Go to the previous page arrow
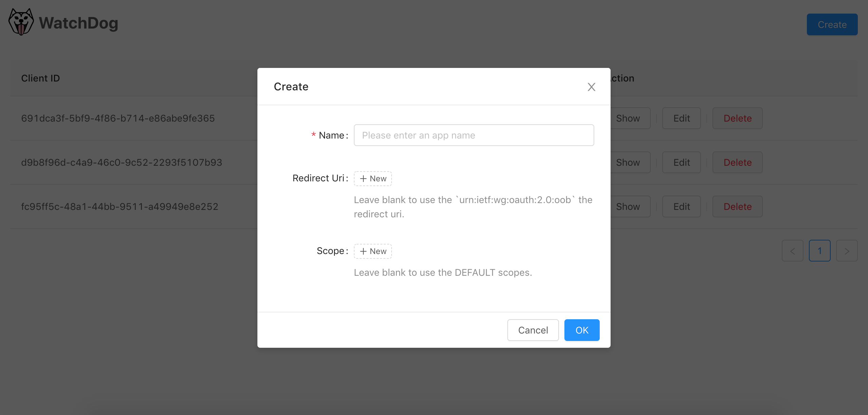868x415 pixels. (792, 251)
